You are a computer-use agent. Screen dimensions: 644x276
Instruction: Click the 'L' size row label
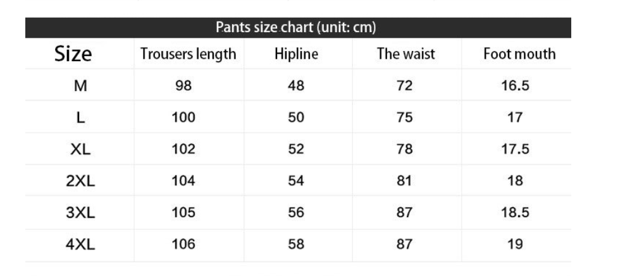click(x=80, y=117)
